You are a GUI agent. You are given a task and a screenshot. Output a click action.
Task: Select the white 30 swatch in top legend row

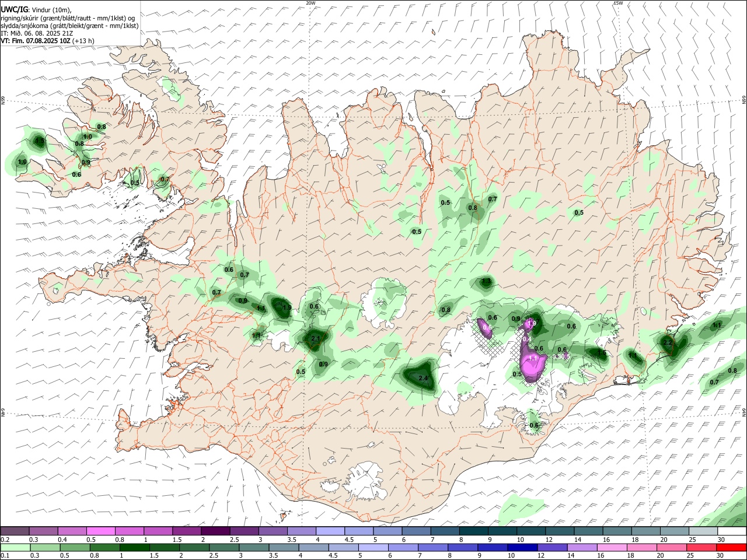732,531
